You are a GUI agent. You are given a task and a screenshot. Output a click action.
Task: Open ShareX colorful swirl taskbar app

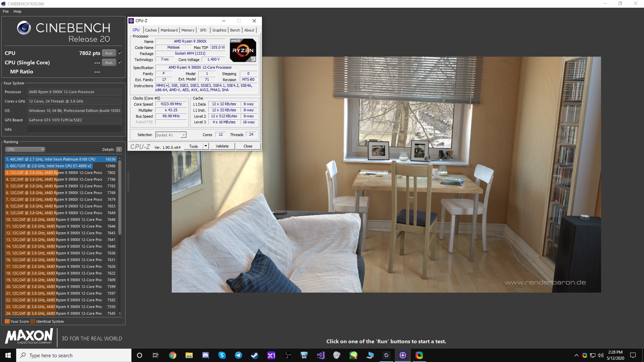419,355
